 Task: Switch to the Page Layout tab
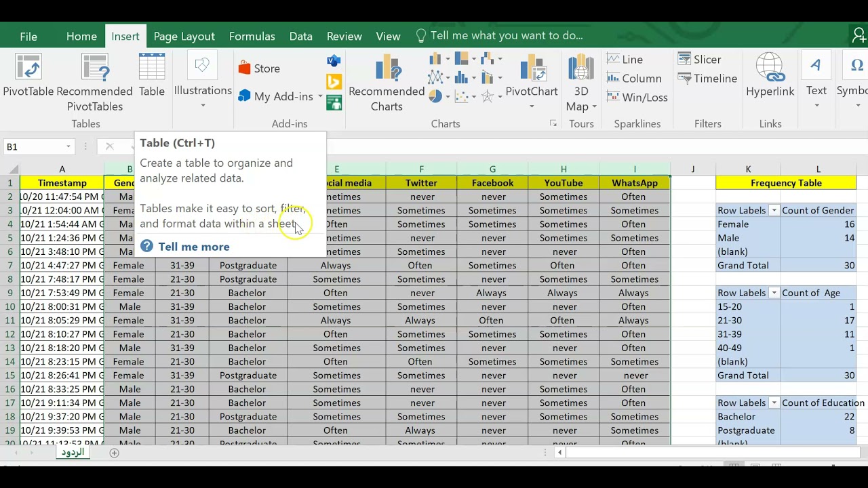point(184,36)
